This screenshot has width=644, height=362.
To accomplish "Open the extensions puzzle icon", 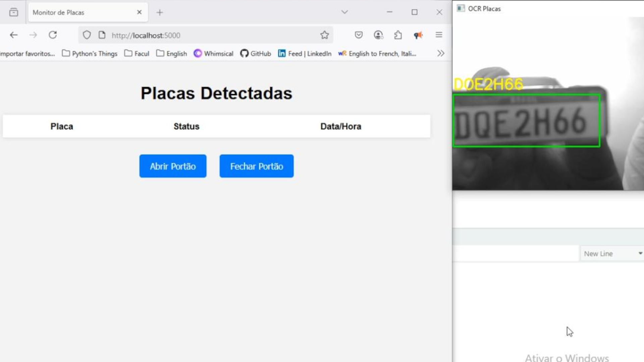I will click(x=398, y=35).
